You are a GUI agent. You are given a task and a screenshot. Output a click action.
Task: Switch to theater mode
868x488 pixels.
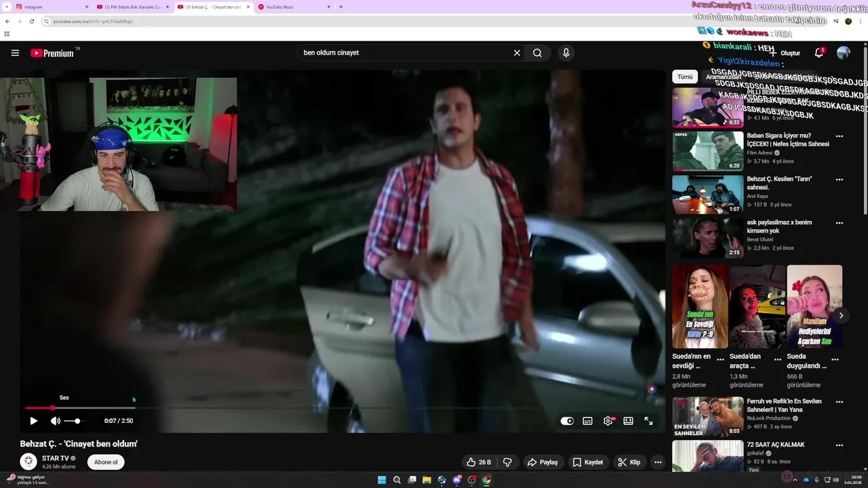[629, 421]
